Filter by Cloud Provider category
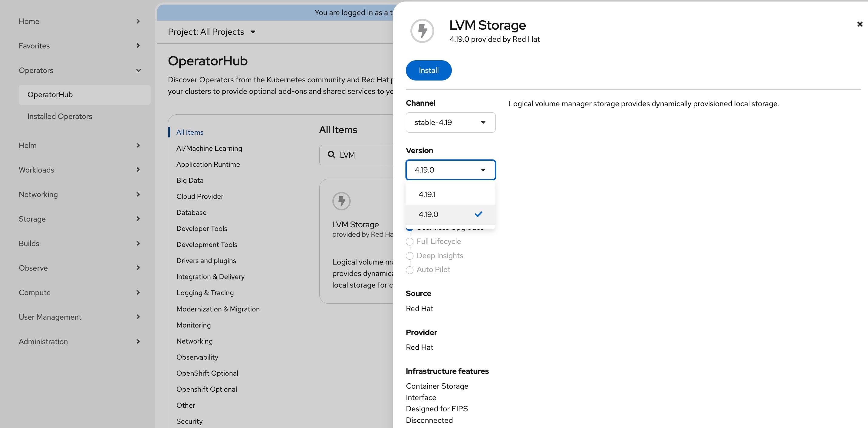The image size is (868, 428). [200, 196]
